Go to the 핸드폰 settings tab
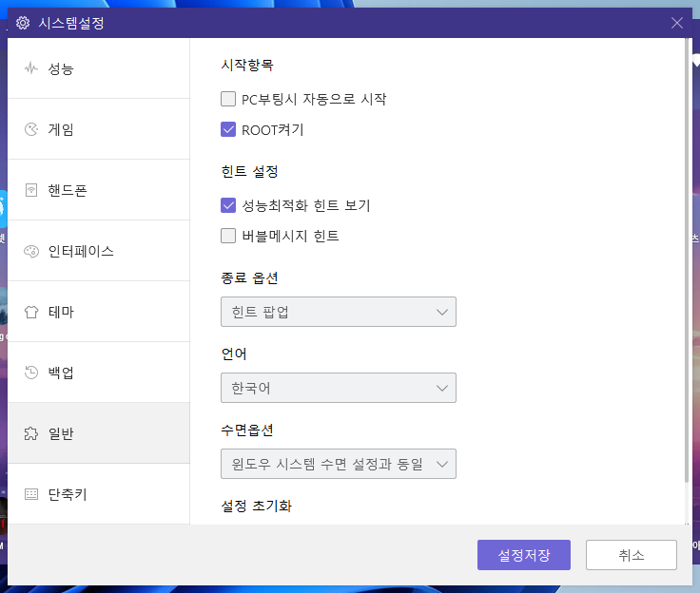This screenshot has width=700, height=593. tap(99, 190)
